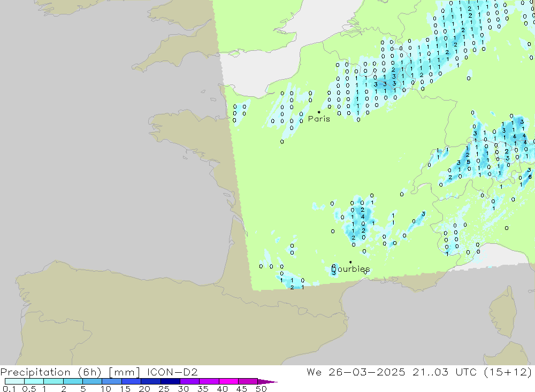Click the '0.1' legend scale label

point(9,389)
